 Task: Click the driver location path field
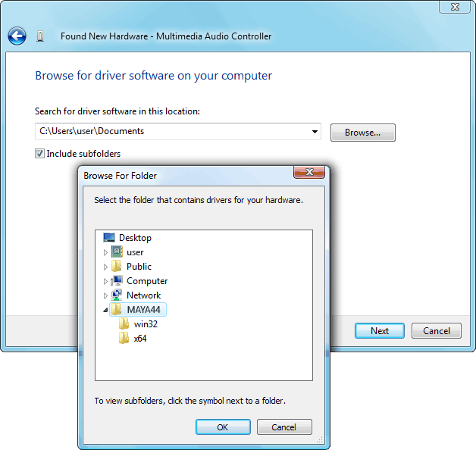(178, 131)
